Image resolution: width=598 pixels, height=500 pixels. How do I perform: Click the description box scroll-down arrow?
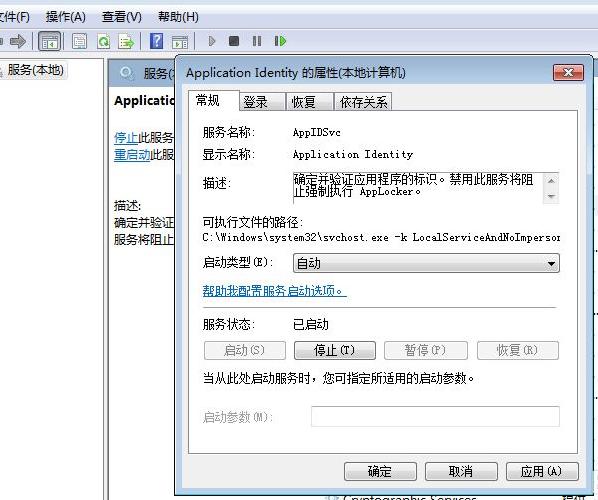551,196
